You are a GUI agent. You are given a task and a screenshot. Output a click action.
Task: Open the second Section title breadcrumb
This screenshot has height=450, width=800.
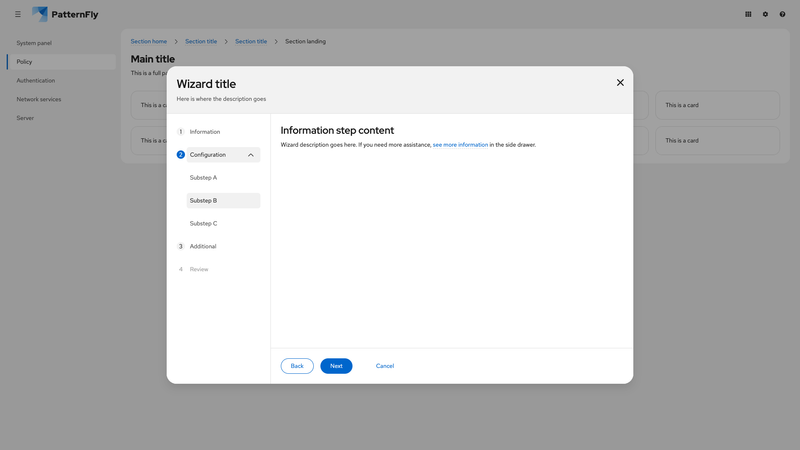click(251, 41)
